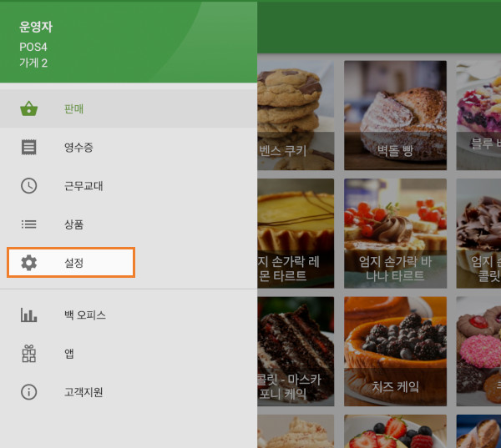Select the 판매 menu item

129,108
